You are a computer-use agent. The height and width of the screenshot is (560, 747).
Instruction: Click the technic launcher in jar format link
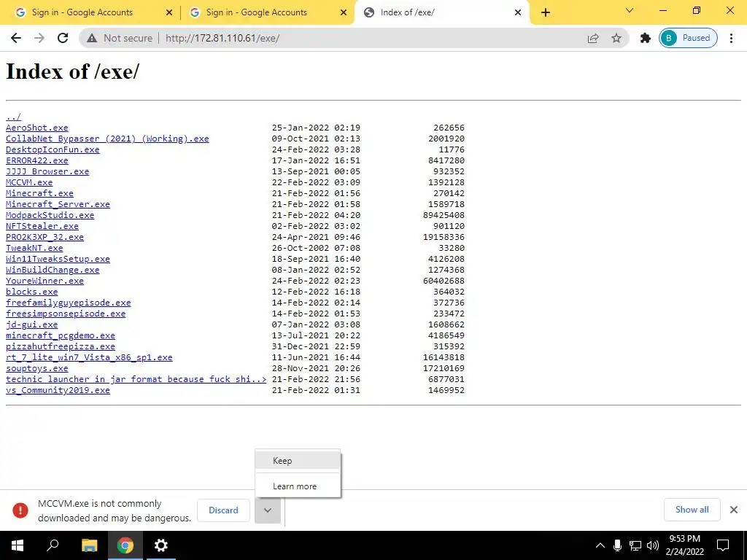coord(136,379)
